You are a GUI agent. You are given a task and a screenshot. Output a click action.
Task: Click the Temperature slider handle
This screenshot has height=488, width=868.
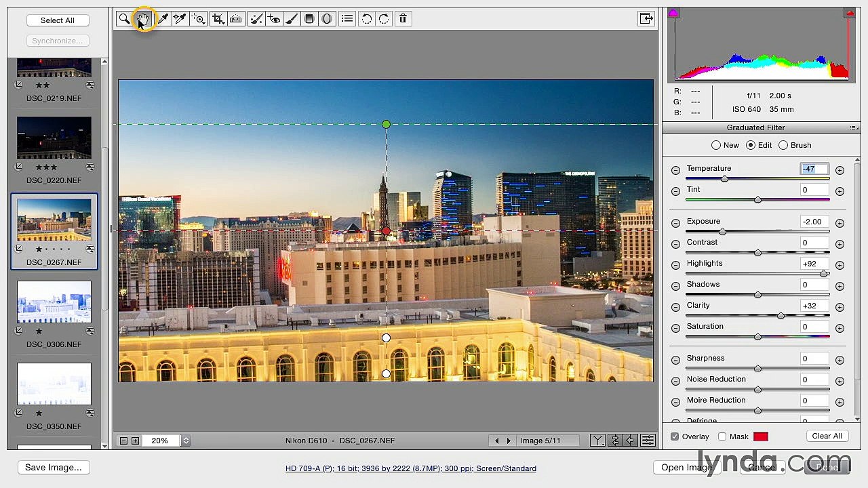(724, 178)
